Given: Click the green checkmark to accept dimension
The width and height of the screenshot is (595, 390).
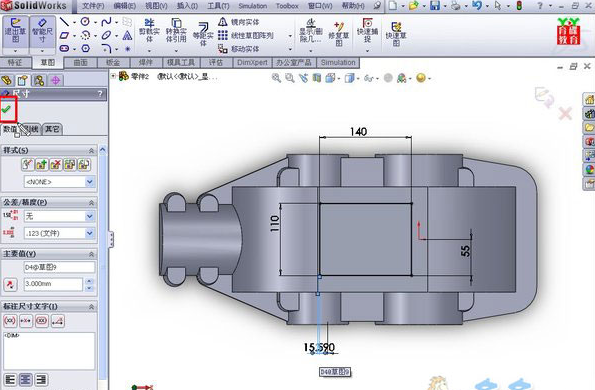Looking at the screenshot, I should tap(6, 109).
